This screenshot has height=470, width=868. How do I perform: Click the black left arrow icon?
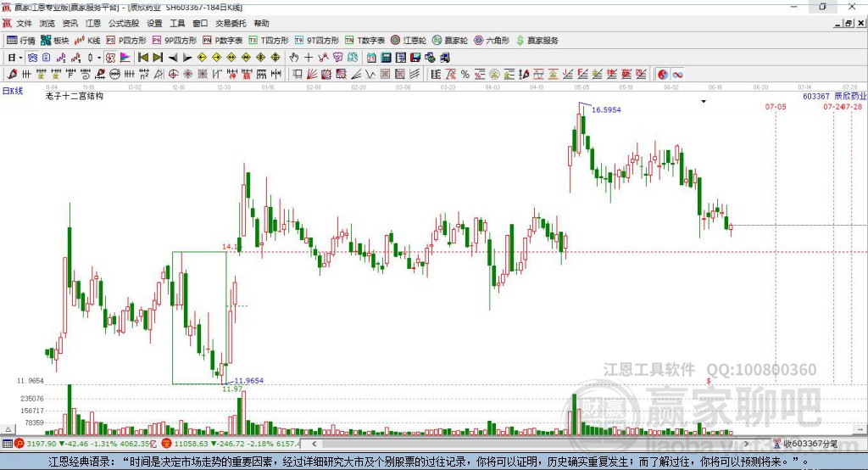coord(173,58)
